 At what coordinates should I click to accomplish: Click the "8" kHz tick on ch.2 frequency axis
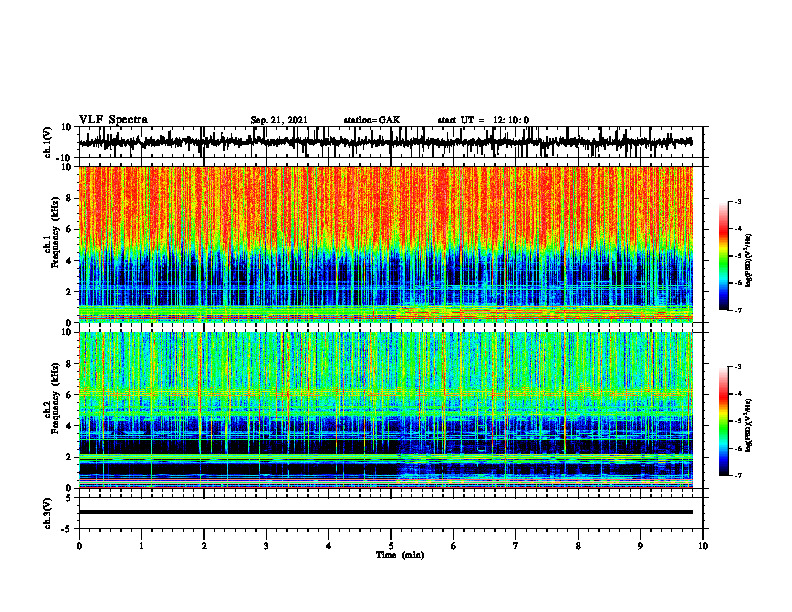[70, 364]
